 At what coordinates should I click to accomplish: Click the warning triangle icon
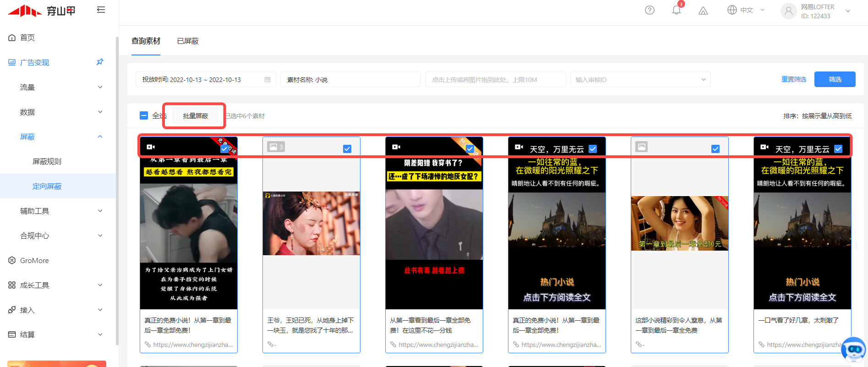pyautogui.click(x=703, y=11)
